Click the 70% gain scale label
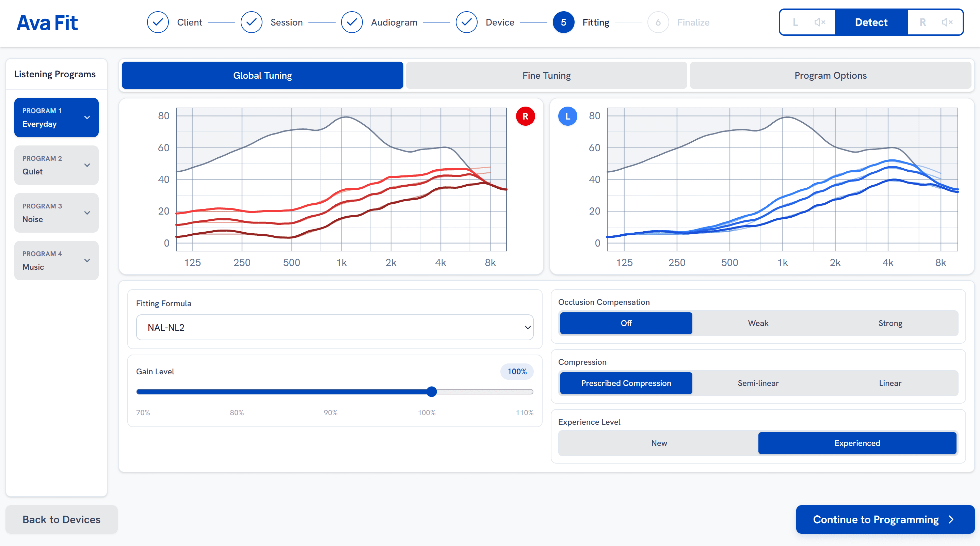The height and width of the screenshot is (546, 980). 143,413
